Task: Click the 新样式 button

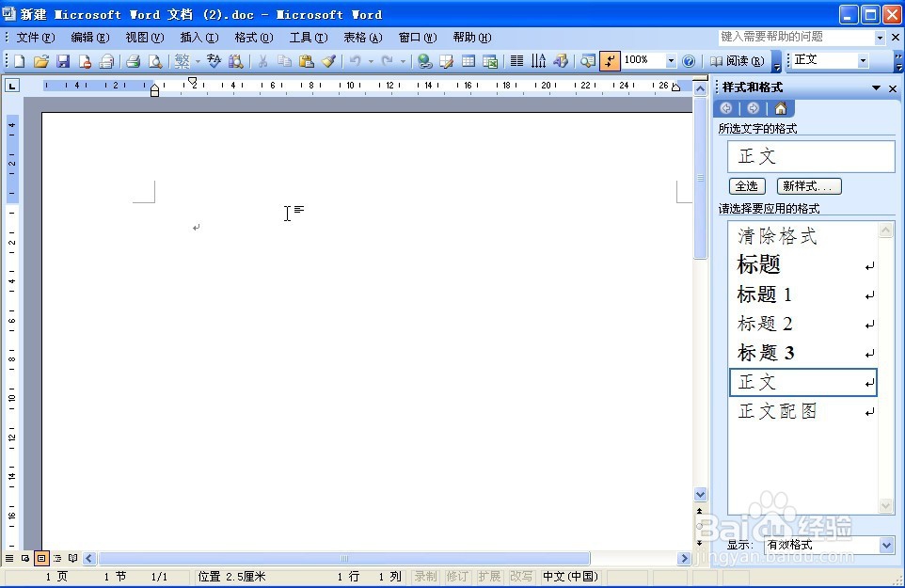Action: click(x=807, y=185)
